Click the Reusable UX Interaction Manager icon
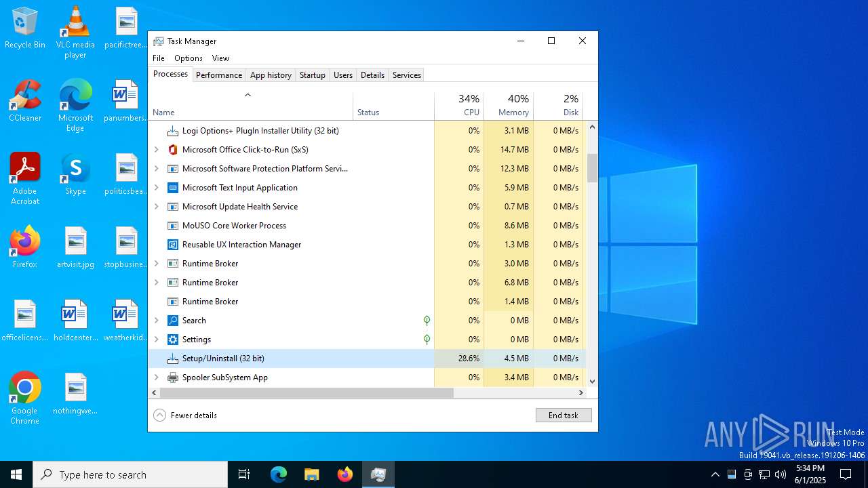The image size is (868, 488). click(x=172, y=245)
